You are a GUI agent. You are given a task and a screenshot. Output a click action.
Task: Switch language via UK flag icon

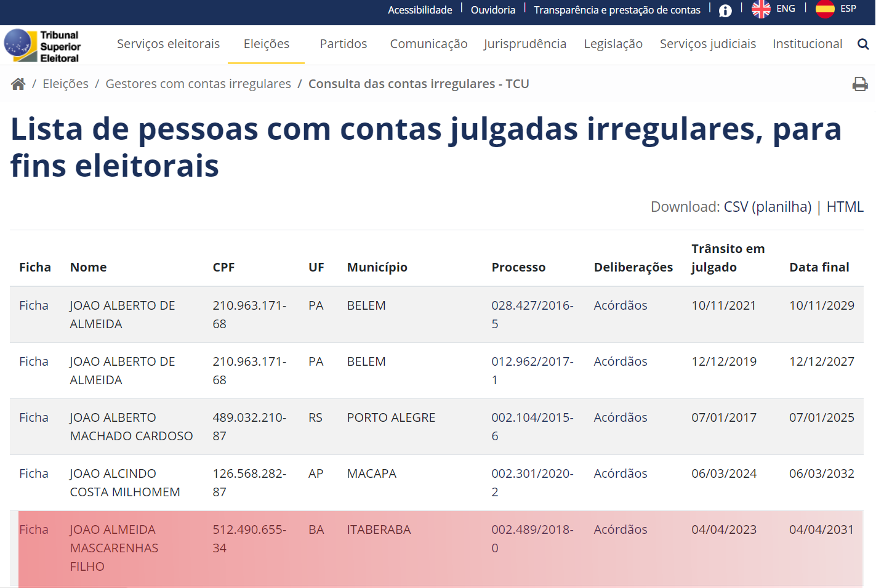pos(761,9)
